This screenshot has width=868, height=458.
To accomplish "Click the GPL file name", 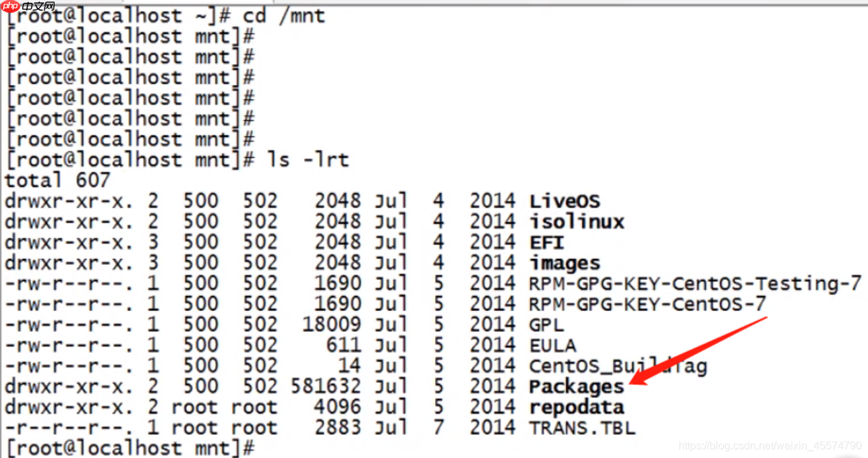I will click(x=547, y=324).
